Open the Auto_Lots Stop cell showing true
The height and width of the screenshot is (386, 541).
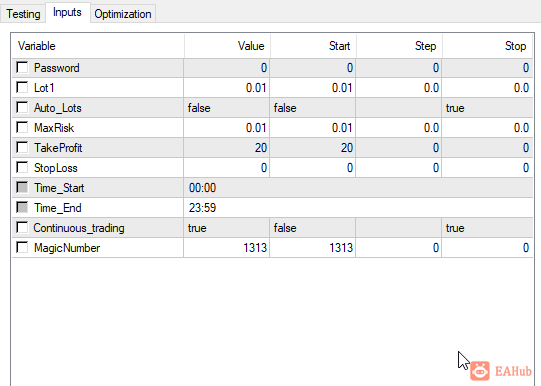[x=488, y=108]
